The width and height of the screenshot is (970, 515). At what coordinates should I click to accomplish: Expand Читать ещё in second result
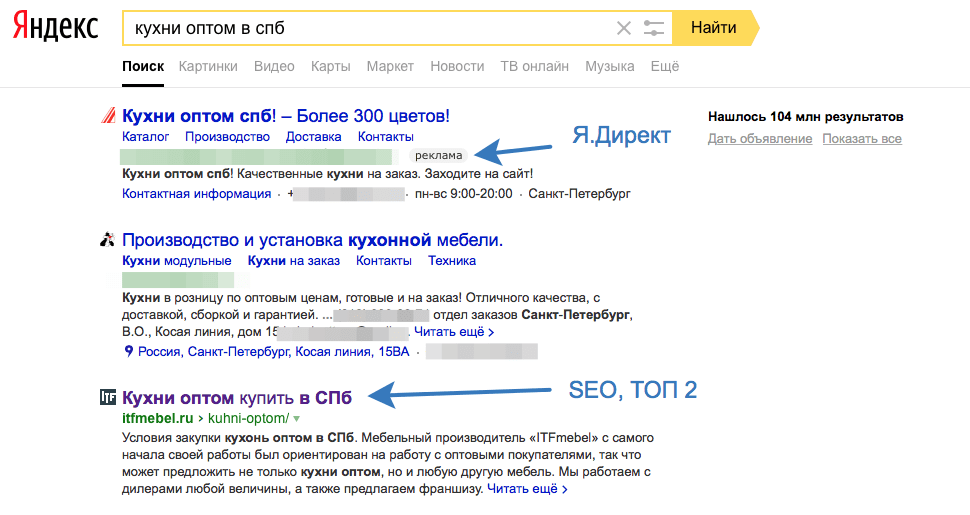(454, 332)
